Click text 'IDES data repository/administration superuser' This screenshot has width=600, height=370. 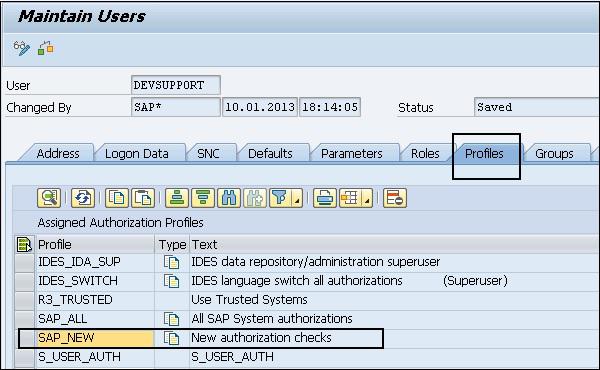[316, 262]
